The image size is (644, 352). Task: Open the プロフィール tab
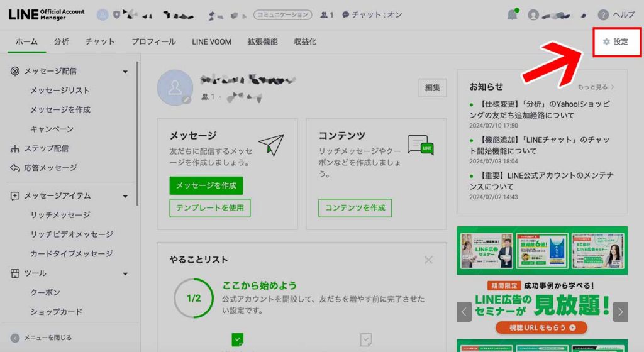[153, 41]
